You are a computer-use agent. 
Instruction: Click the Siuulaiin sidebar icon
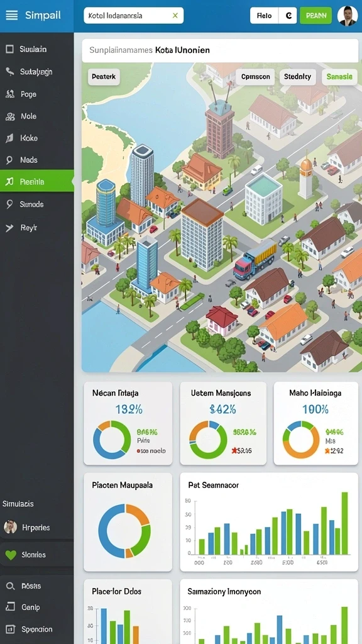(10, 49)
